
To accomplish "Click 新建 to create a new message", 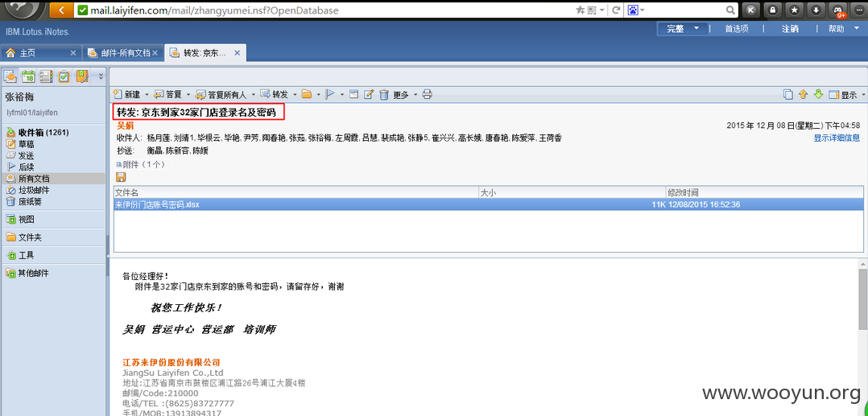I will (x=126, y=95).
